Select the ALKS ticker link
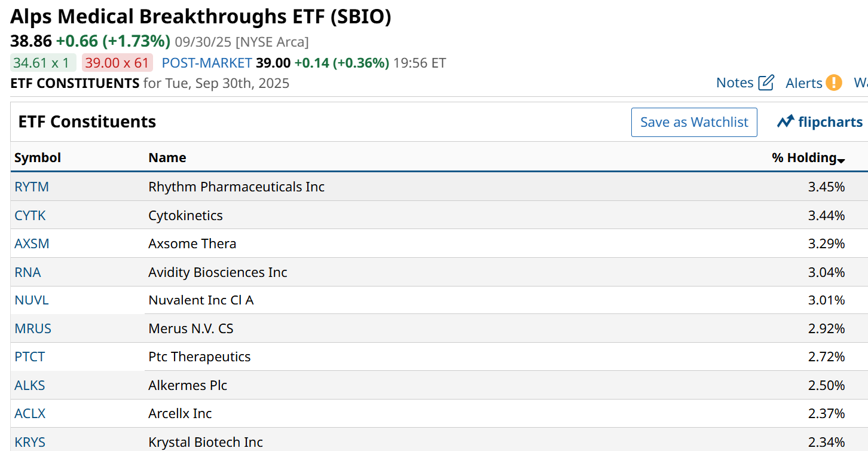The height and width of the screenshot is (451, 868). 30,385
